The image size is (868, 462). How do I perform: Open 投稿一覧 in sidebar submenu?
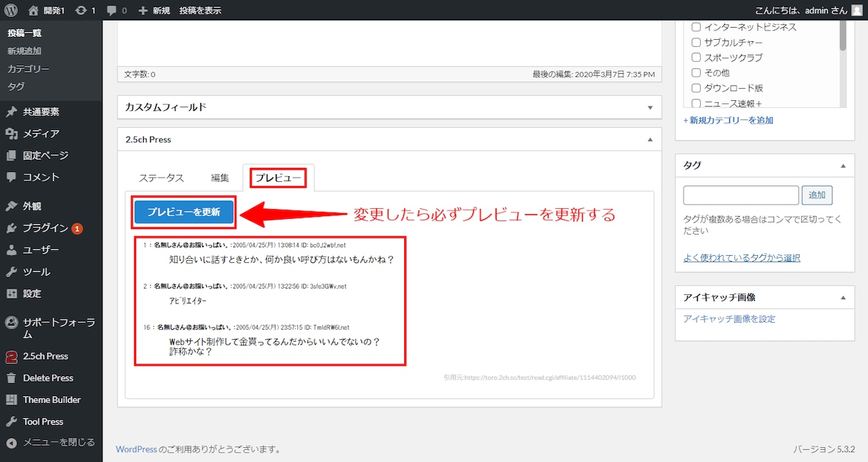point(24,33)
